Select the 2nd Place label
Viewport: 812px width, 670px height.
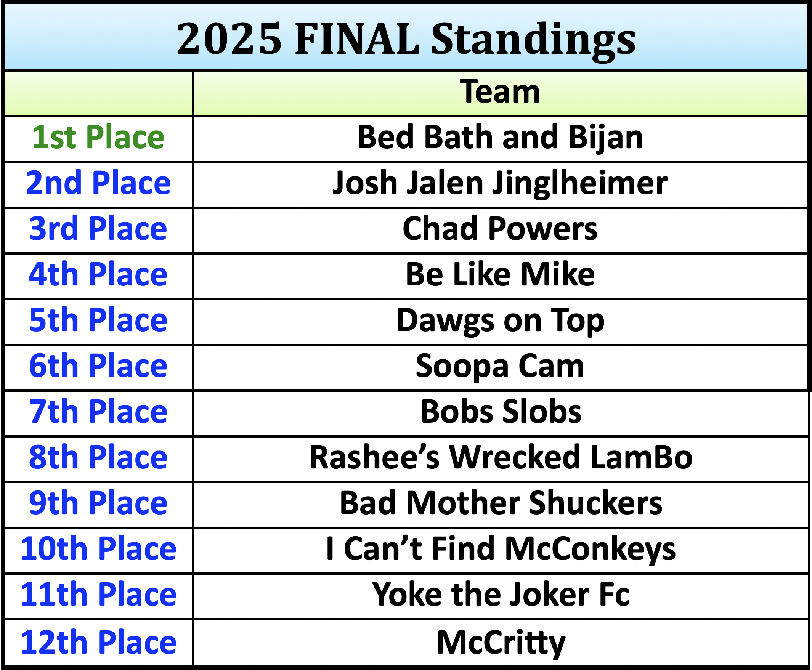pyautogui.click(x=98, y=183)
